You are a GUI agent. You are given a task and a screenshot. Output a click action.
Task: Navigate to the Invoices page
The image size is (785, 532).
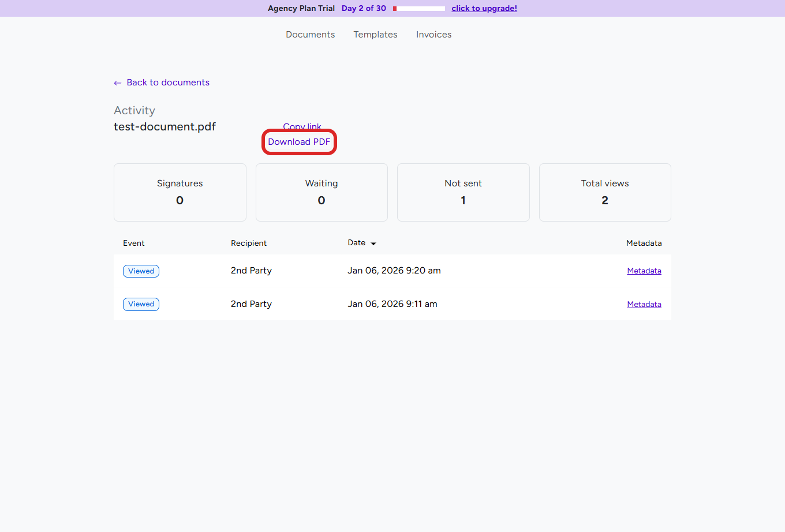click(433, 35)
